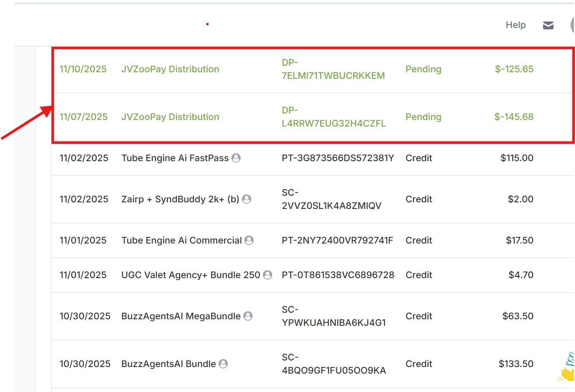Image resolution: width=575 pixels, height=392 pixels.
Task: Click user icon beside UGC Valet Agency+ Bundle 250
Action: pos(268,275)
